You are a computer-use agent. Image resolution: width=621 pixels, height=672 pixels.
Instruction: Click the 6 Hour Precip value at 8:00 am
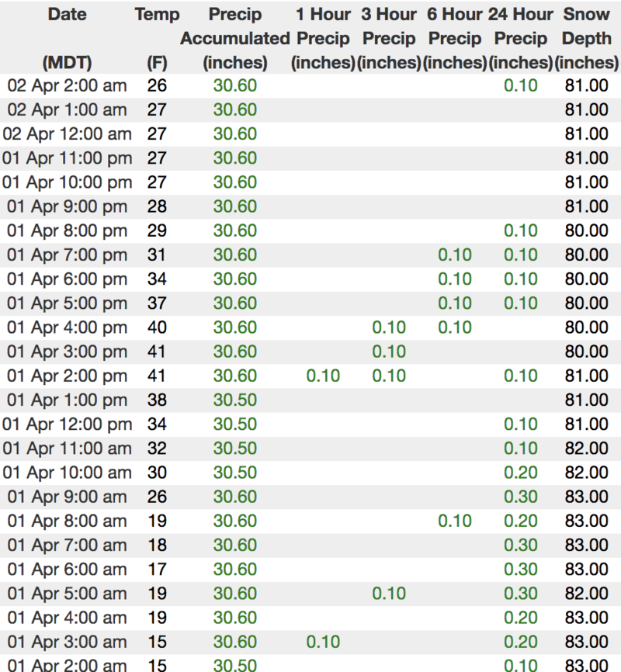[455, 521]
